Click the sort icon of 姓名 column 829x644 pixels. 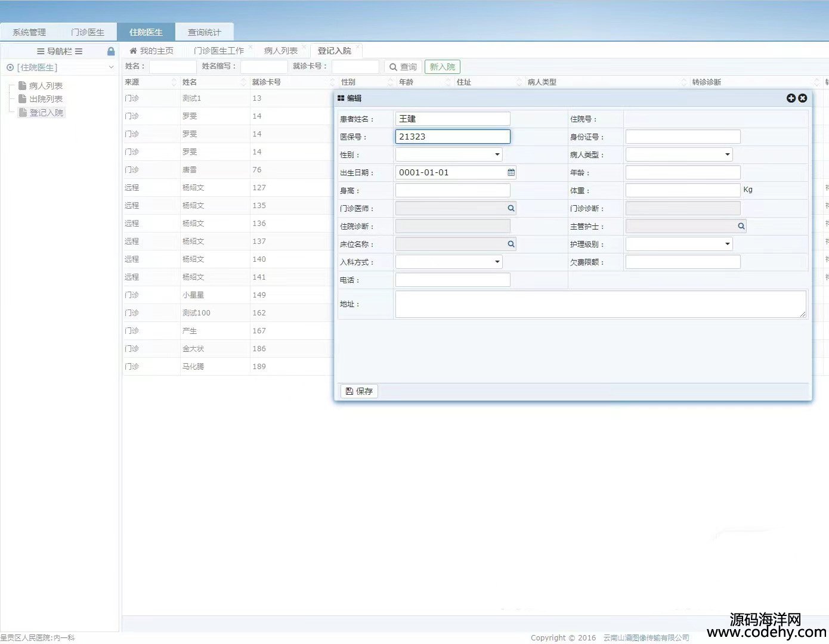(x=243, y=82)
